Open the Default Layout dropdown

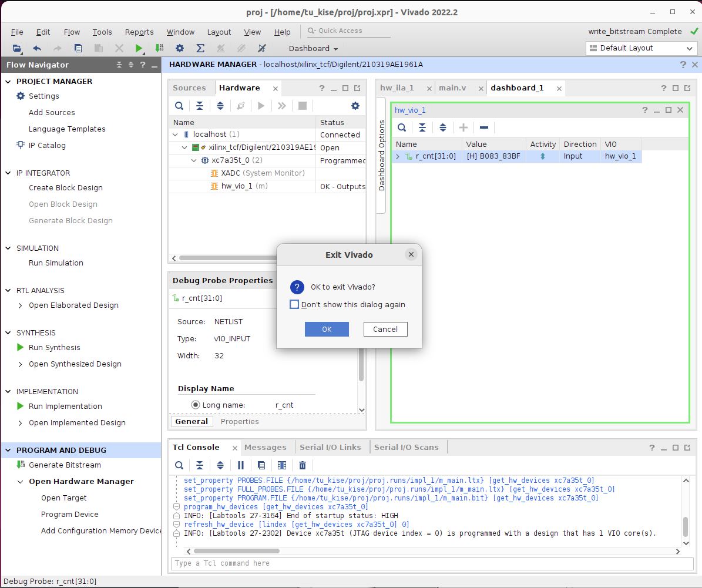pos(641,48)
